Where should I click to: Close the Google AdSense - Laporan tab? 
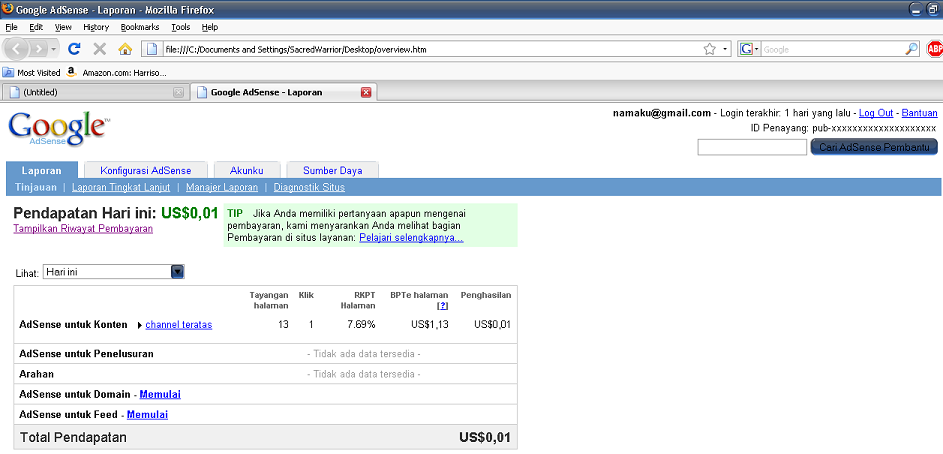click(x=366, y=93)
